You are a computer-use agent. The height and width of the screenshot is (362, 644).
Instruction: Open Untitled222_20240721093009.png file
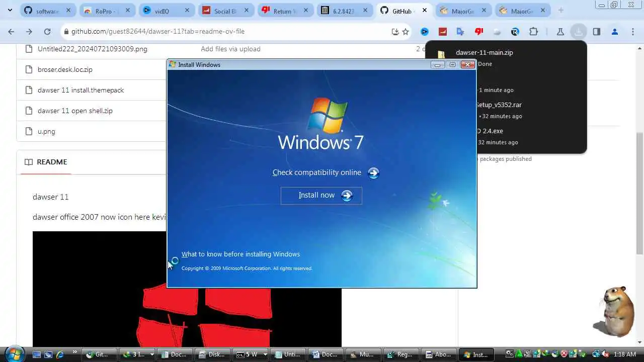pos(93,49)
